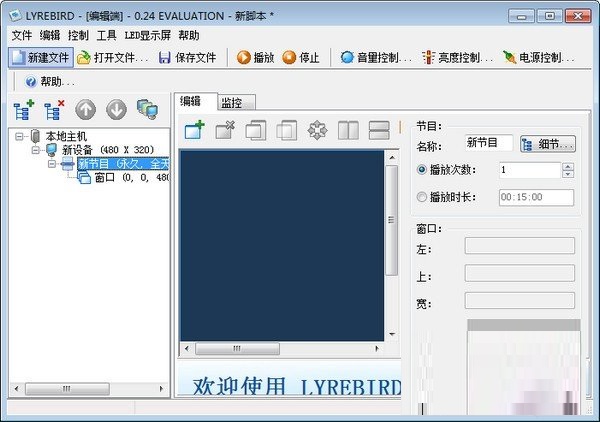Open the 控制 menu
Viewport: 600px width, 422px height.
[78, 36]
